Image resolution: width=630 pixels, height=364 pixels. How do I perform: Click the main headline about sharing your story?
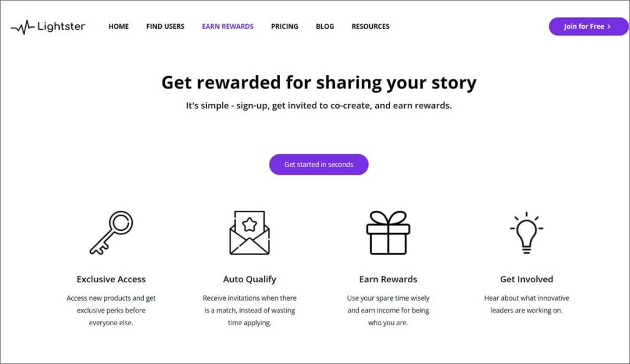[x=319, y=82]
